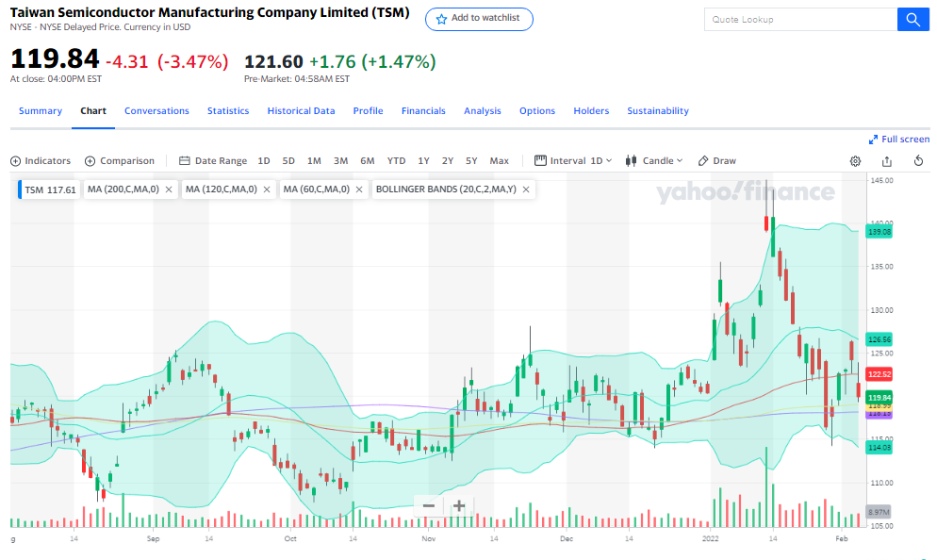Set range to 1D
937x560 pixels.
coord(264,161)
